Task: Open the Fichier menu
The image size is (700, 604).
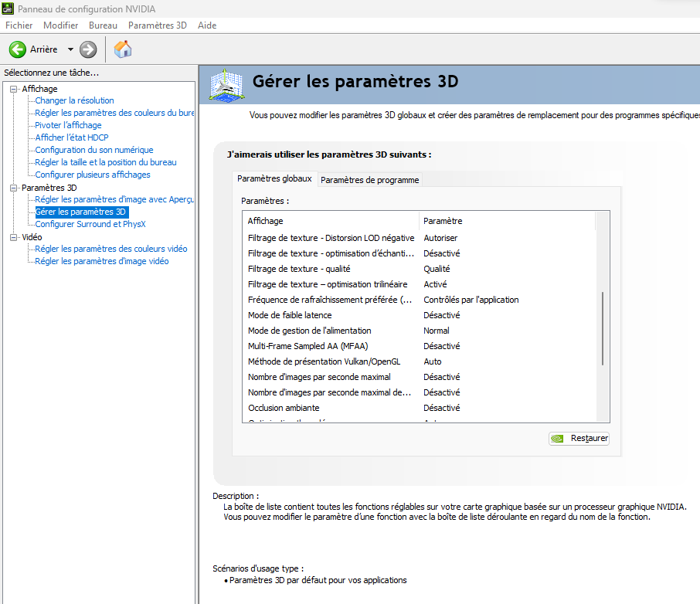Action: click(x=19, y=25)
